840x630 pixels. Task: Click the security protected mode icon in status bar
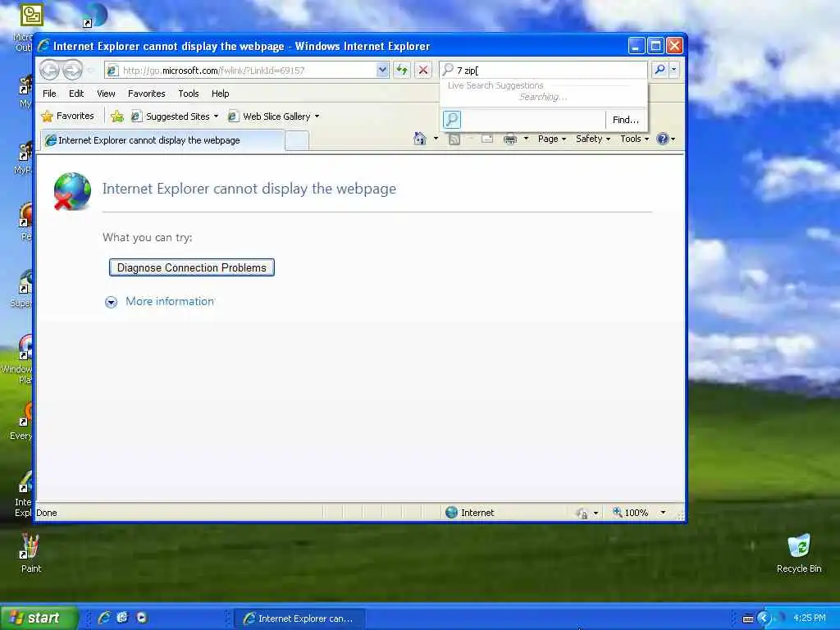582,514
